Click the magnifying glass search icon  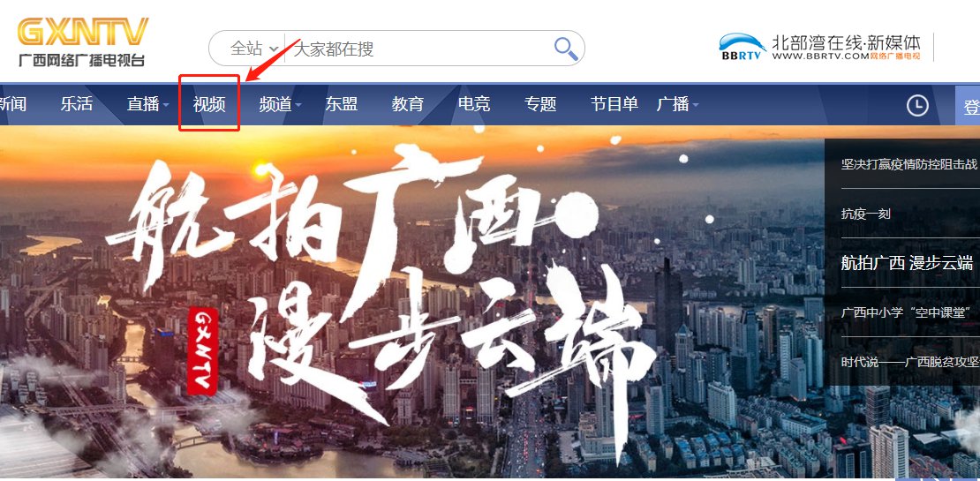point(566,49)
